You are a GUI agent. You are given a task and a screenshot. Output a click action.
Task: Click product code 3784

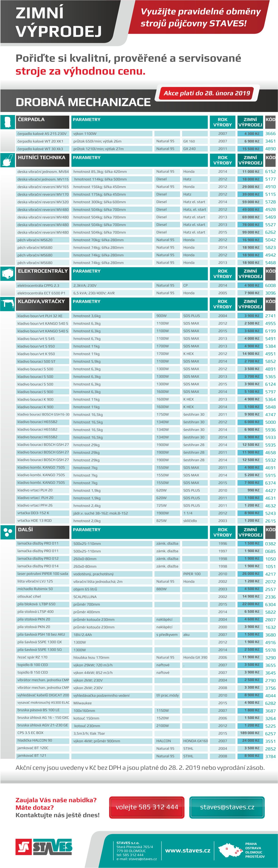coord(270,756)
